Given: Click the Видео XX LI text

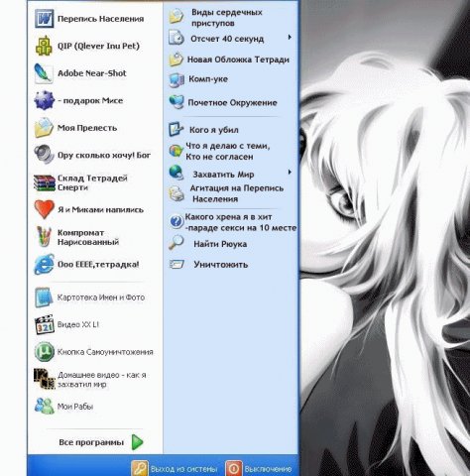Looking at the screenshot, I should (x=78, y=324).
